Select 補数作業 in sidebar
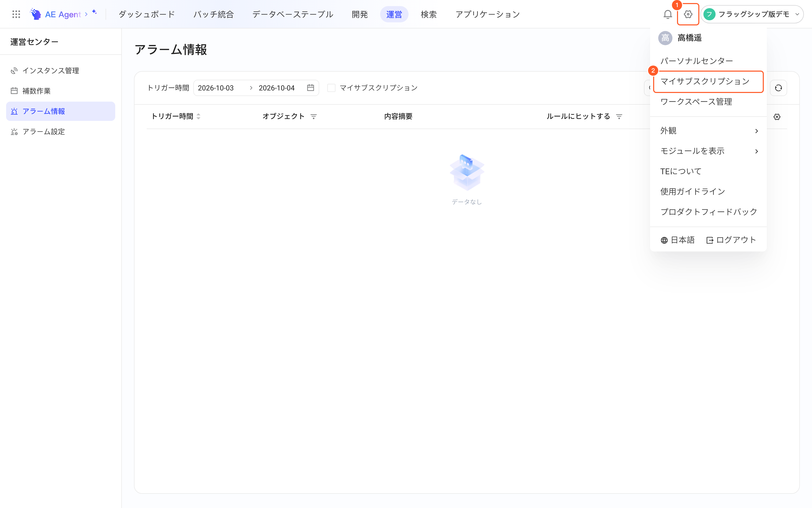Image resolution: width=812 pixels, height=508 pixels. (60, 91)
